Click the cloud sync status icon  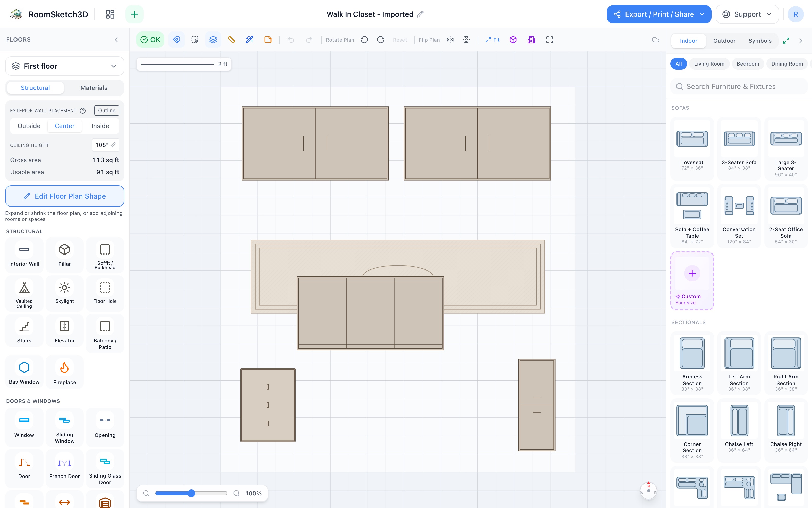656,40
